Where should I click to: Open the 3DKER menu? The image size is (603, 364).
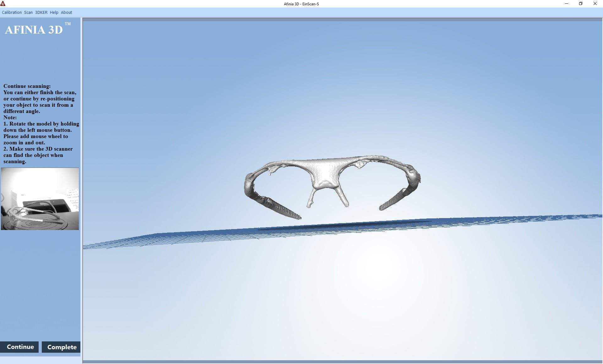pyautogui.click(x=41, y=13)
